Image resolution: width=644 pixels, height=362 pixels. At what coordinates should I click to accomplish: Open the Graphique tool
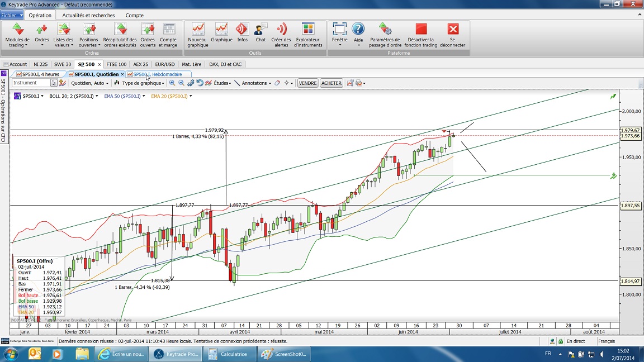221,33
